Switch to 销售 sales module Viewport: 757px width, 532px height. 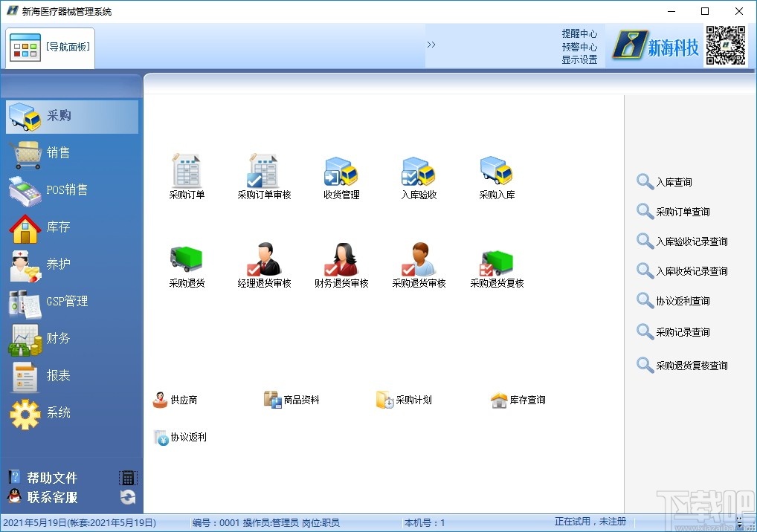(x=72, y=153)
